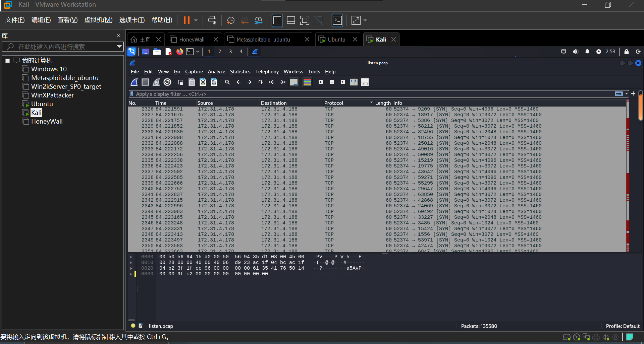The image size is (644, 344).
Task: Click the find packet magnifier icon
Action: click(227, 82)
